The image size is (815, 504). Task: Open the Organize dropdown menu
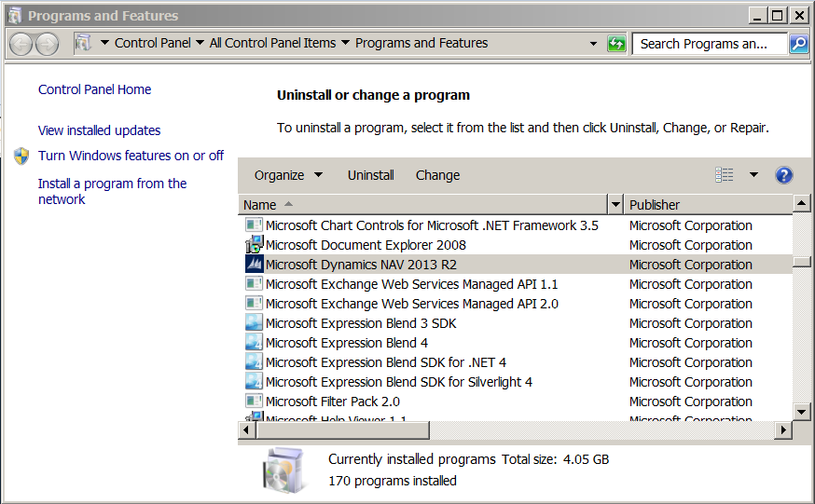(288, 175)
